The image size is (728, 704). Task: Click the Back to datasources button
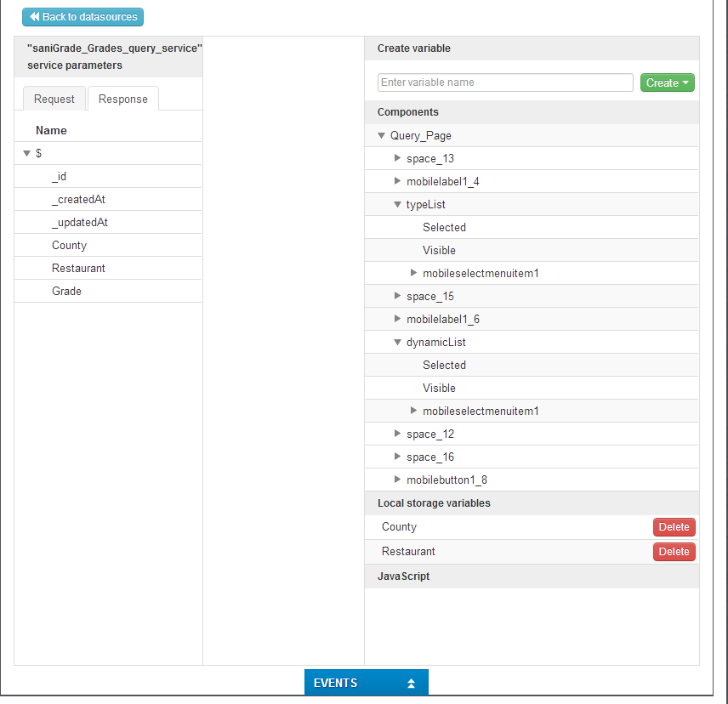pos(82,17)
